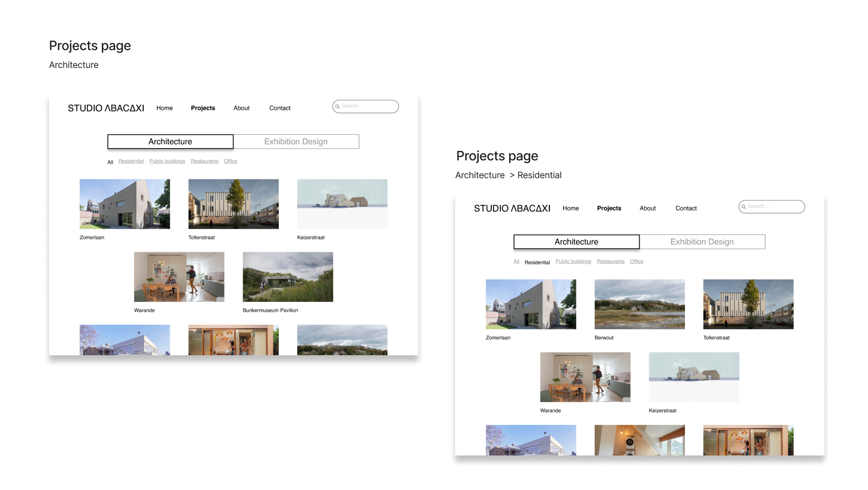Viewport: 868px width, 490px height.
Task: Open Tollenstraat project thumbnail in right mockup
Action: (748, 304)
